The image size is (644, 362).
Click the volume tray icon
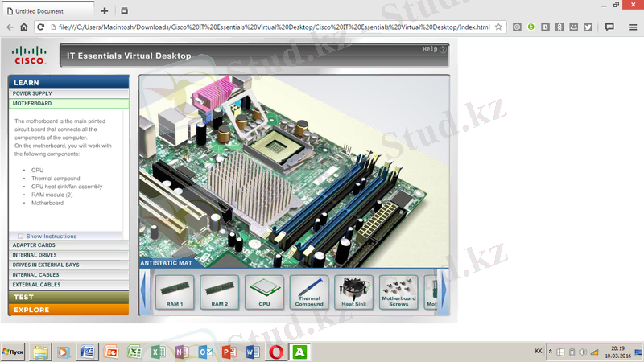(583, 352)
